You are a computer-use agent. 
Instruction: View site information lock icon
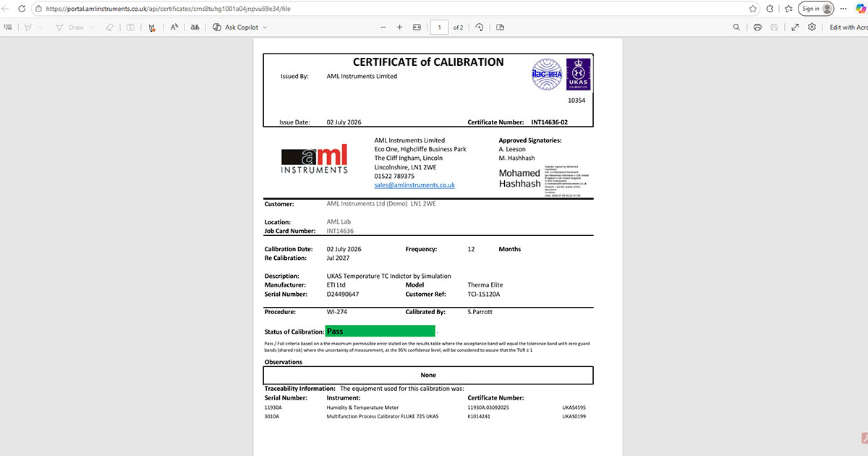pos(39,9)
